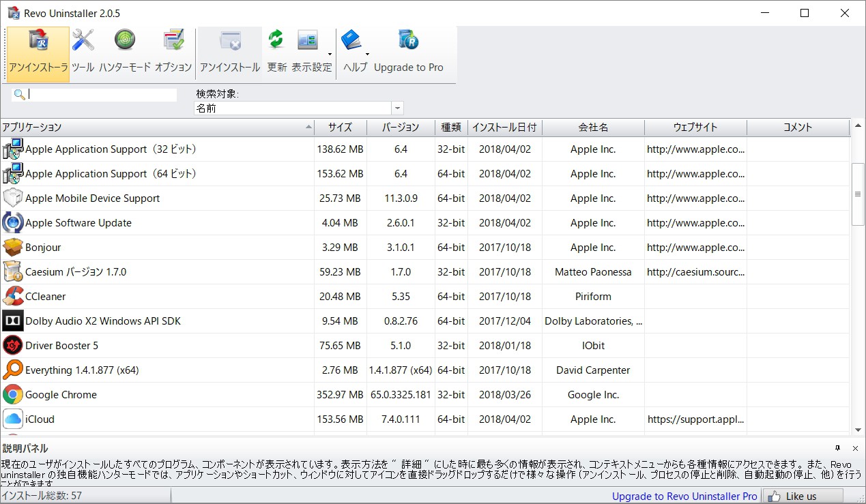Image resolution: width=866 pixels, height=504 pixels.
Task: Sort by インストール日付 column header
Action: point(505,128)
